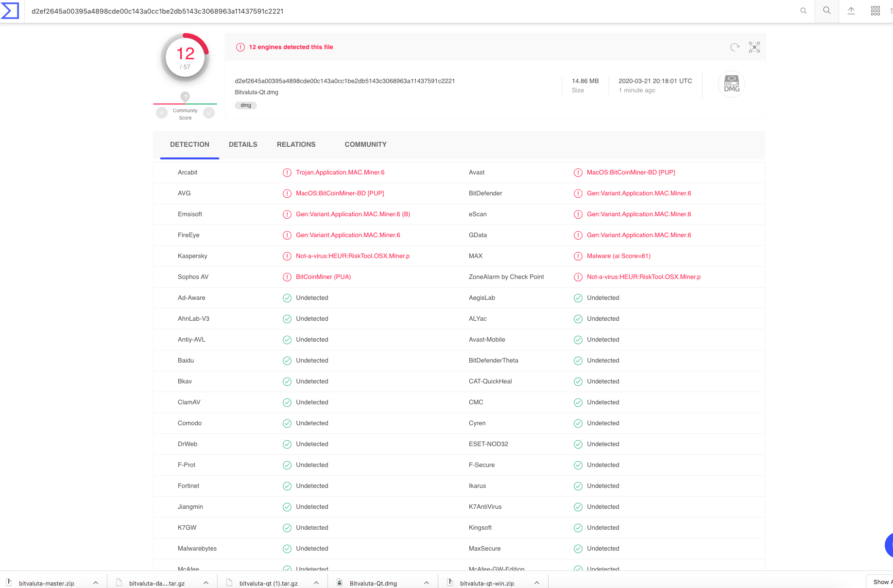Open the COMMUNITY tab
Screen dimensions: 893x588
[x=365, y=144]
